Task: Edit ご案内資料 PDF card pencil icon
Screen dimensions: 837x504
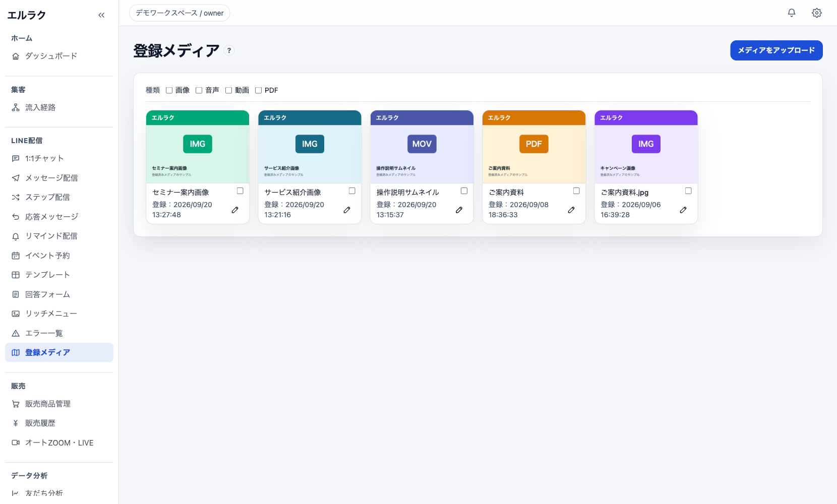Action: point(571,210)
